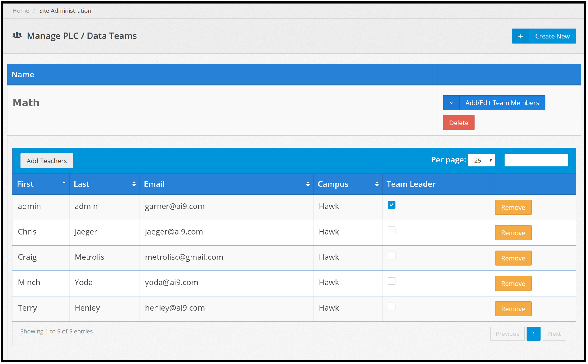588x364 pixels.
Task: Uncheck Team Leader for admin row
Action: click(391, 205)
